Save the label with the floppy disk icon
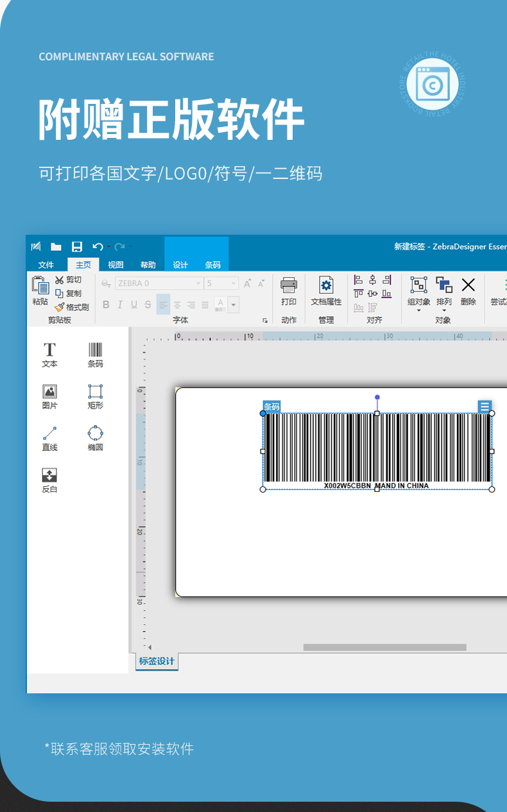 click(77, 247)
